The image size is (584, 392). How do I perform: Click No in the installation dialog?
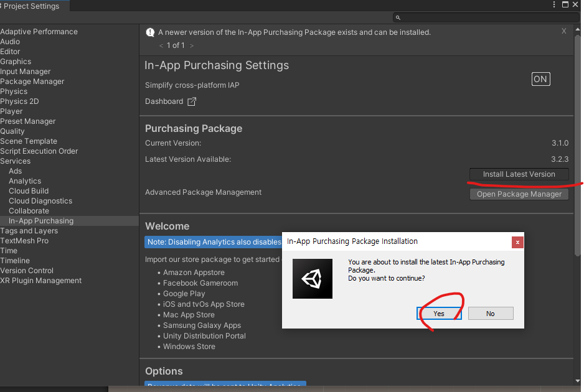pyautogui.click(x=491, y=314)
